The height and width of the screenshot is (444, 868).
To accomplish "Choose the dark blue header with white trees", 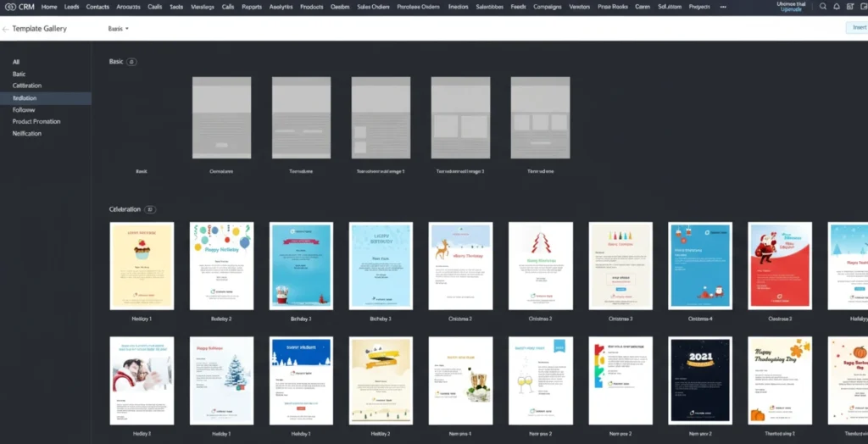I will click(x=301, y=380).
